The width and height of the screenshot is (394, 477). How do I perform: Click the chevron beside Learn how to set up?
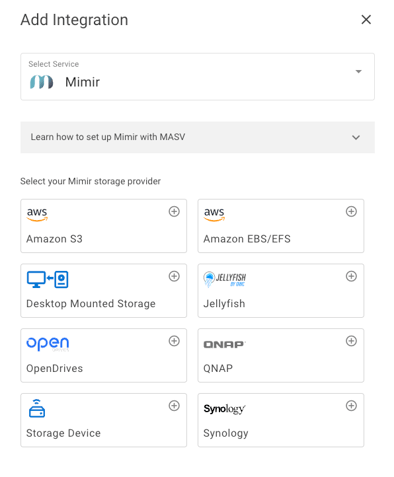tap(356, 137)
